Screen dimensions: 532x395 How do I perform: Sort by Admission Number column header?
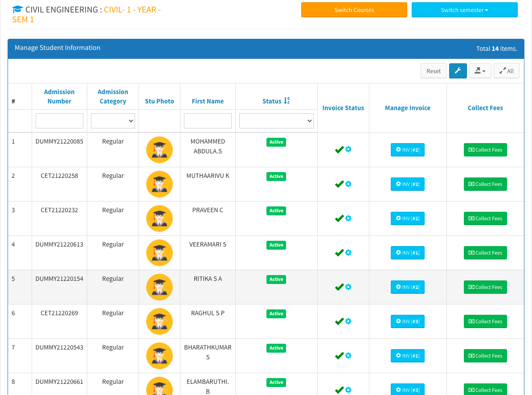59,96
